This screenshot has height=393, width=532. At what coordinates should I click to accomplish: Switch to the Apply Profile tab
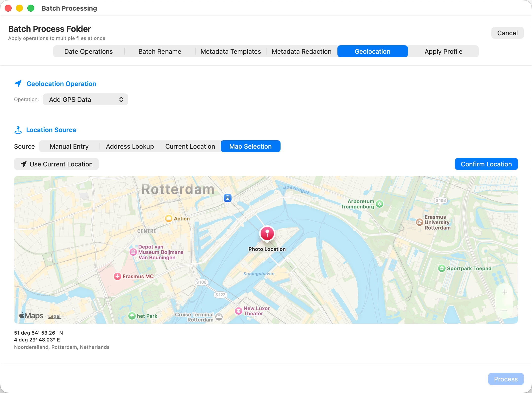pos(443,52)
